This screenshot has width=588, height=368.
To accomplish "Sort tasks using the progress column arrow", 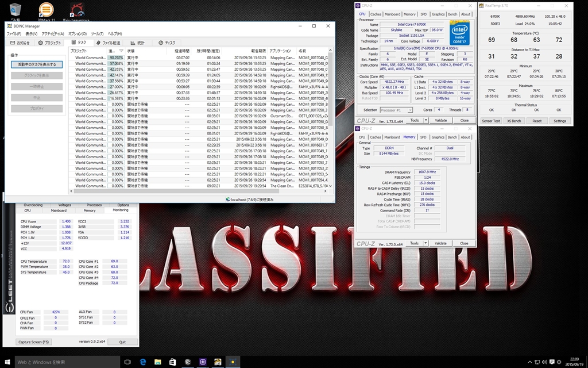I will (x=121, y=51).
